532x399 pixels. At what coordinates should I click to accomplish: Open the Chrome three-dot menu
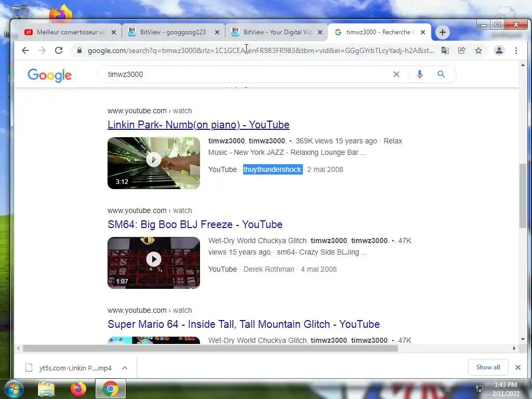516,50
